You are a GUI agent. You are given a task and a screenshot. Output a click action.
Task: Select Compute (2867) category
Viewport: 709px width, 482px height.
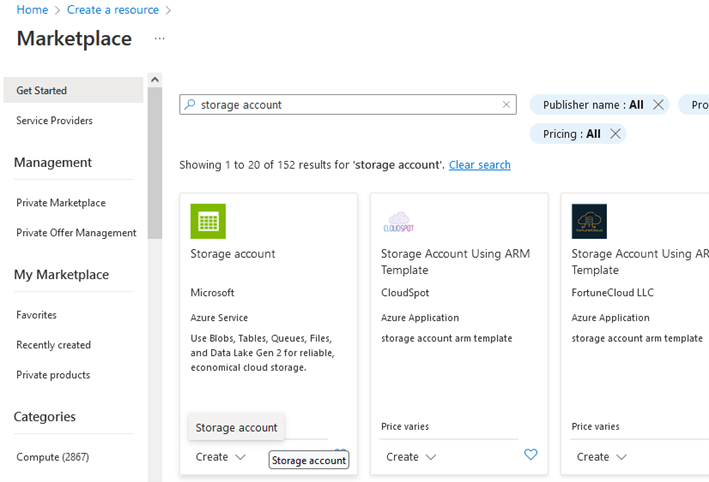tap(52, 457)
